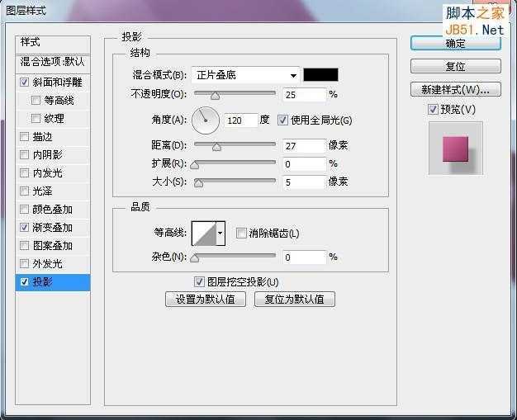
Task: Click the angle dial control
Action: pyautogui.click(x=206, y=120)
